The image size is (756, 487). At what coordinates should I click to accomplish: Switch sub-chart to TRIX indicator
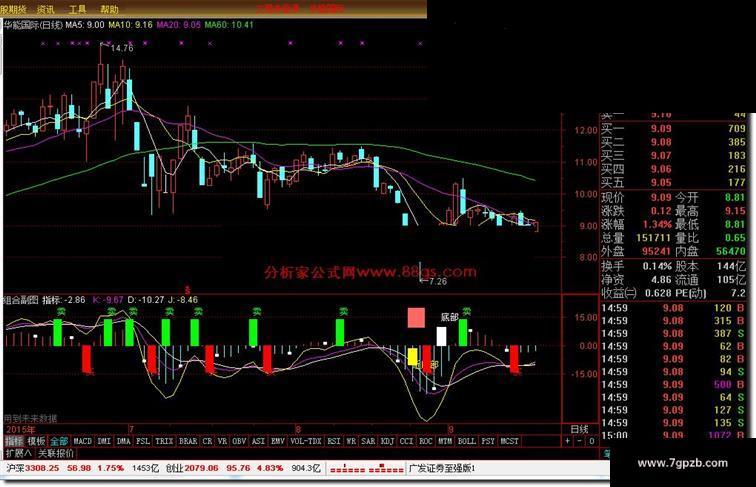[164, 441]
